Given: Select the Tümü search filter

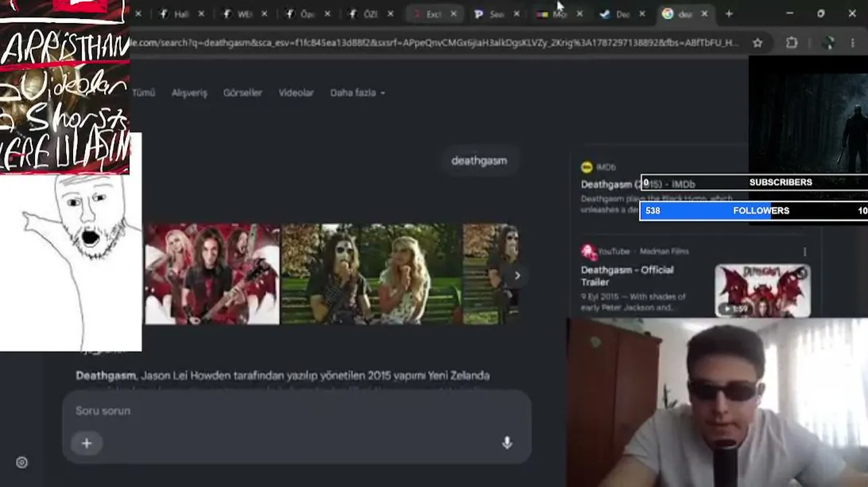Looking at the screenshot, I should tap(143, 93).
